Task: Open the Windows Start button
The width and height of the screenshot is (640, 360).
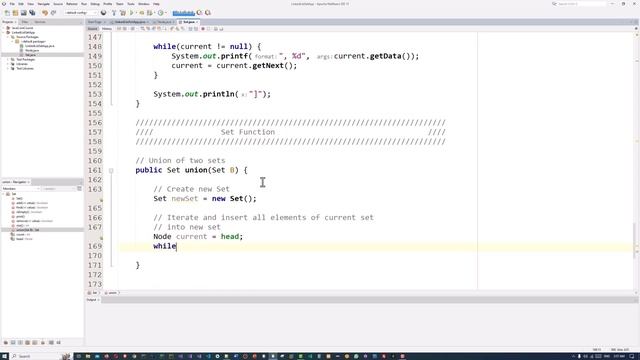Action: (4, 356)
